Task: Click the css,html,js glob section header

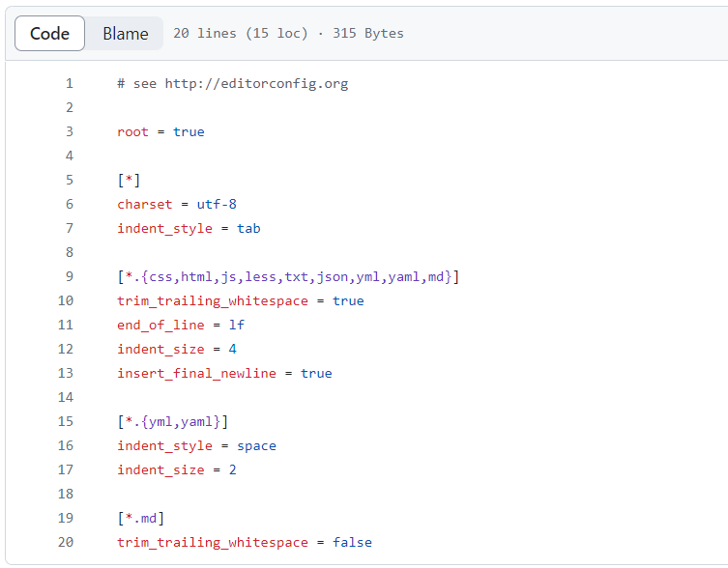Action: pos(288,277)
